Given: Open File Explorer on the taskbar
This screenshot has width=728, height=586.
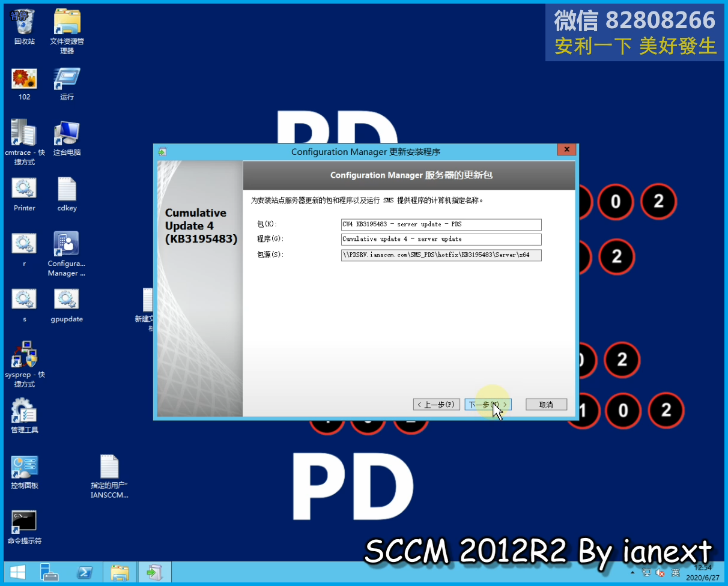Looking at the screenshot, I should click(x=120, y=572).
